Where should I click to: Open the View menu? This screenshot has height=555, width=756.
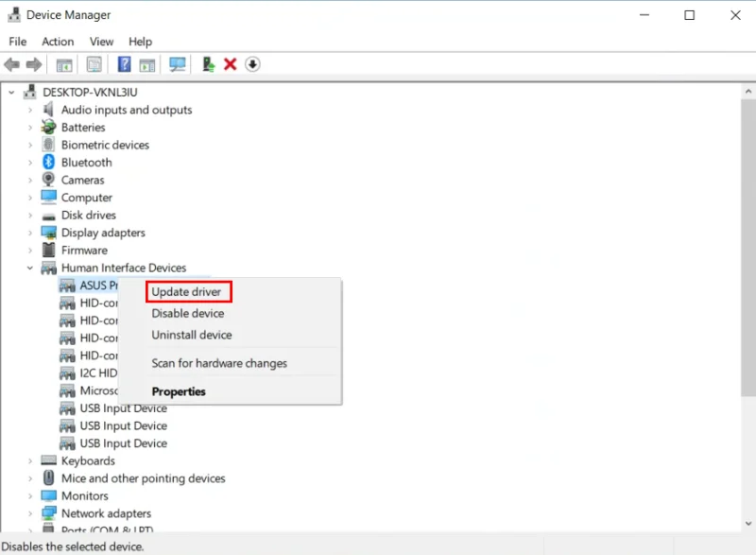pos(101,41)
